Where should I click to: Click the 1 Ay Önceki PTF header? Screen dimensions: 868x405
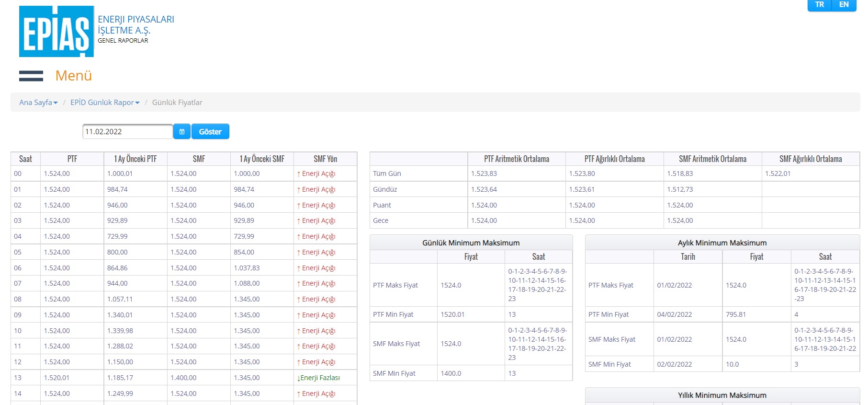tap(135, 159)
